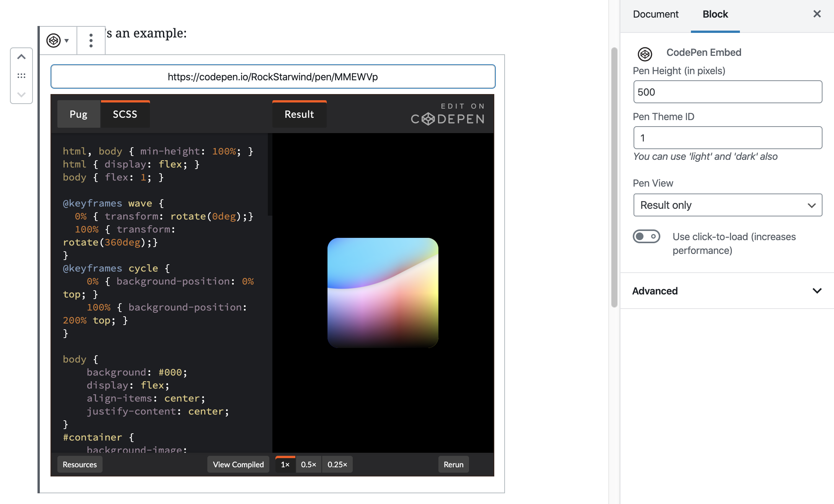
Task: Toggle click-to-load switch
Action: click(x=647, y=236)
